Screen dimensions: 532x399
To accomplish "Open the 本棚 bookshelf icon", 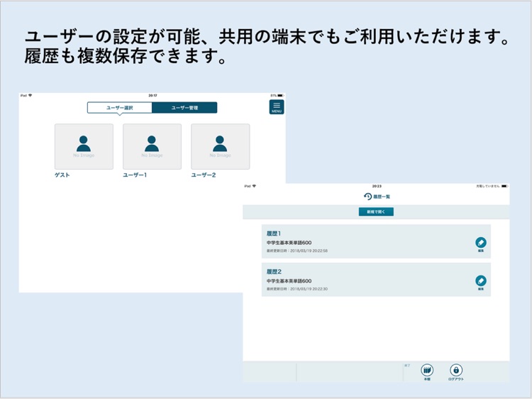I will [x=427, y=370].
